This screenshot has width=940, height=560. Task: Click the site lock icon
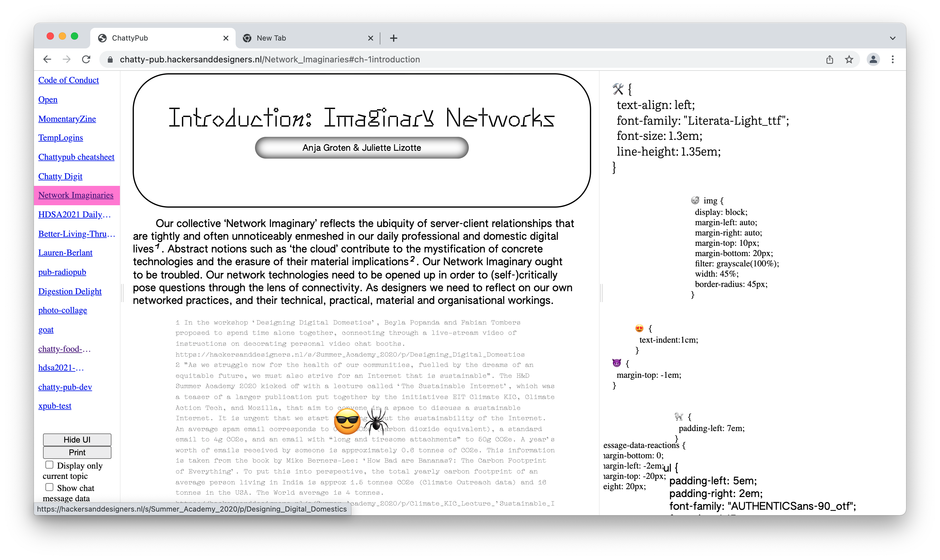tap(110, 60)
